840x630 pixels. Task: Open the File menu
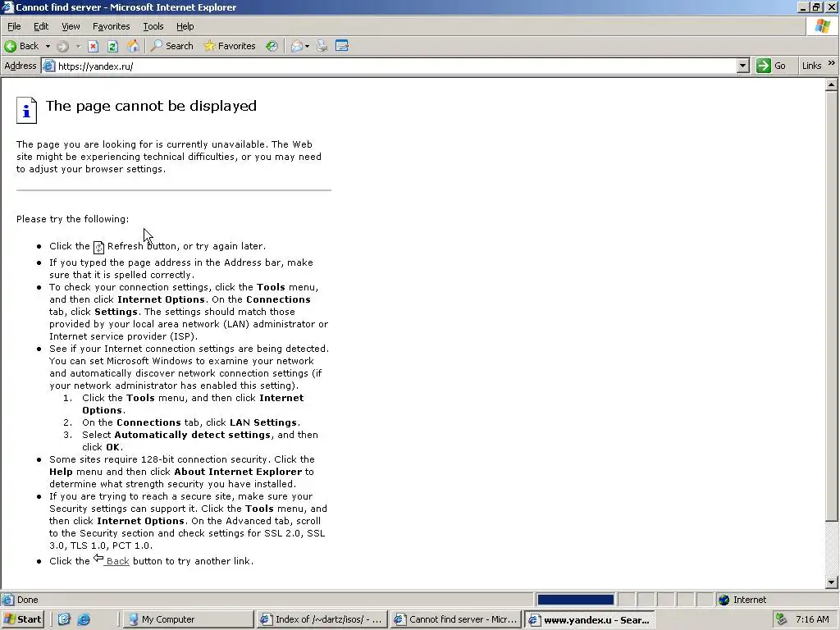tap(14, 26)
